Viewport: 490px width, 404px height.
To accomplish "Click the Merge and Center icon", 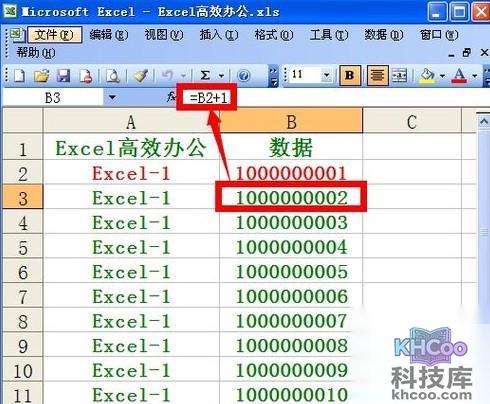I will click(x=399, y=76).
